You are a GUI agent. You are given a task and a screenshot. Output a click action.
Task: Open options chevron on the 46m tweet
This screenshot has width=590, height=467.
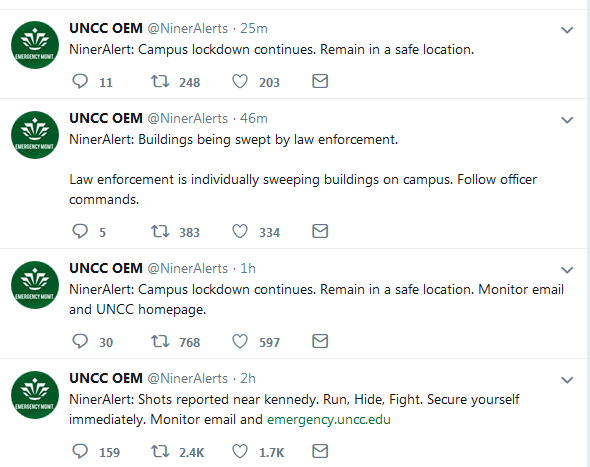point(567,120)
